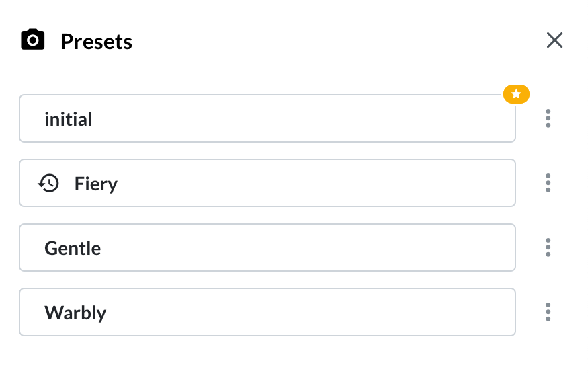Click the word Gentle in the list
Viewport: 588px width, 388px height.
point(73,248)
